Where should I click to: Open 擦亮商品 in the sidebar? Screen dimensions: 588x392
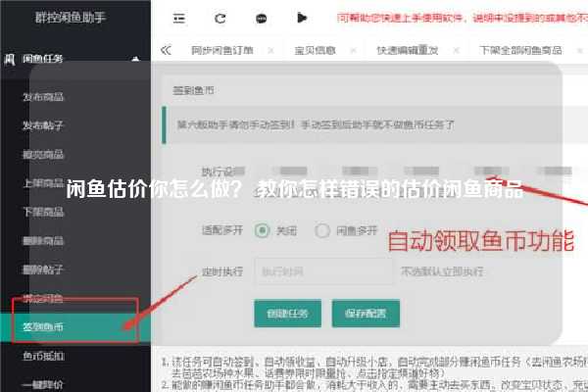click(43, 154)
